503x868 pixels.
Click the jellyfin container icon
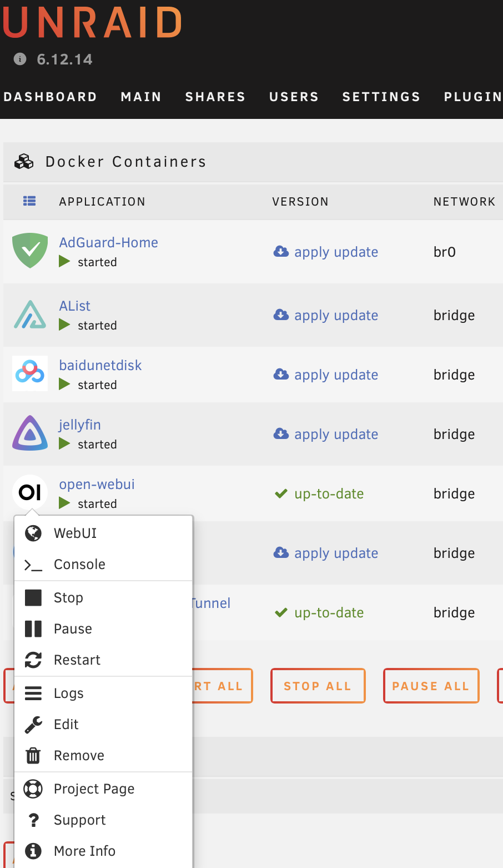coord(30,433)
